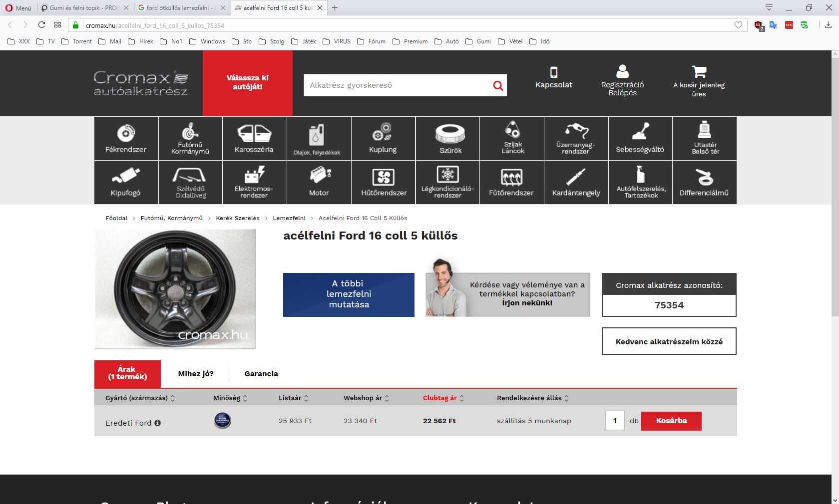Open the tab list menu in title bar

tap(769, 7)
